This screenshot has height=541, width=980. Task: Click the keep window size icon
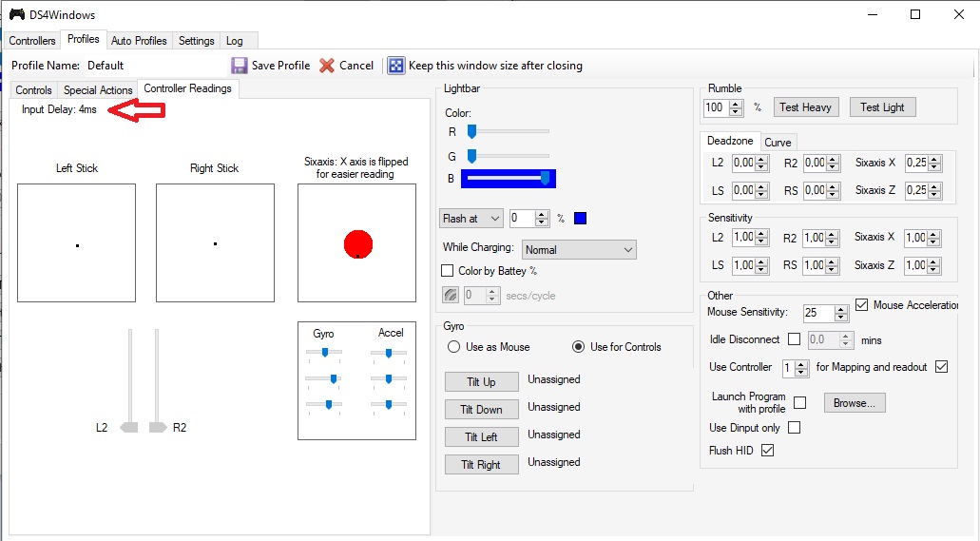pos(395,66)
